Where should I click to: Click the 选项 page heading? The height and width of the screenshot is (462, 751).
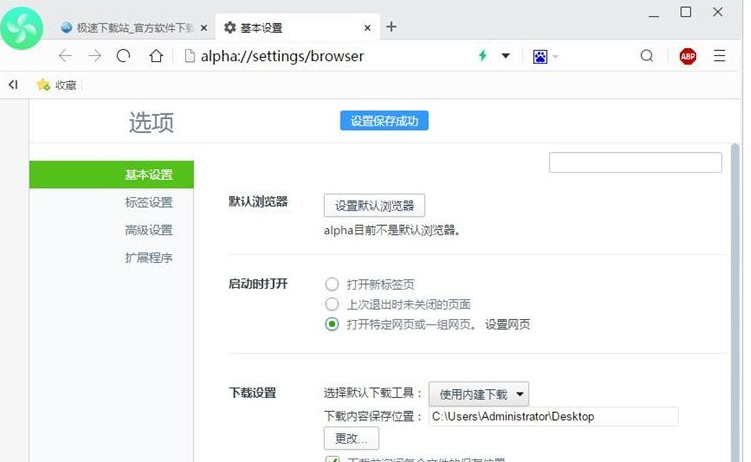pyautogui.click(x=151, y=122)
